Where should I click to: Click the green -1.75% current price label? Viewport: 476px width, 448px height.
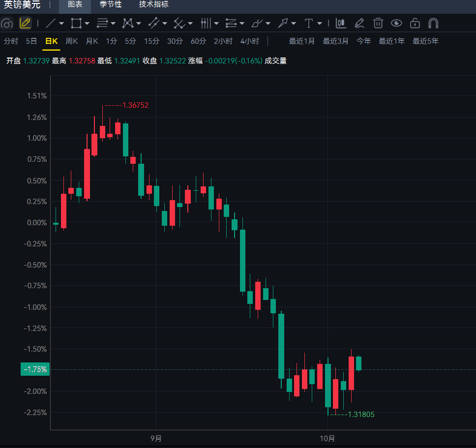pos(35,369)
